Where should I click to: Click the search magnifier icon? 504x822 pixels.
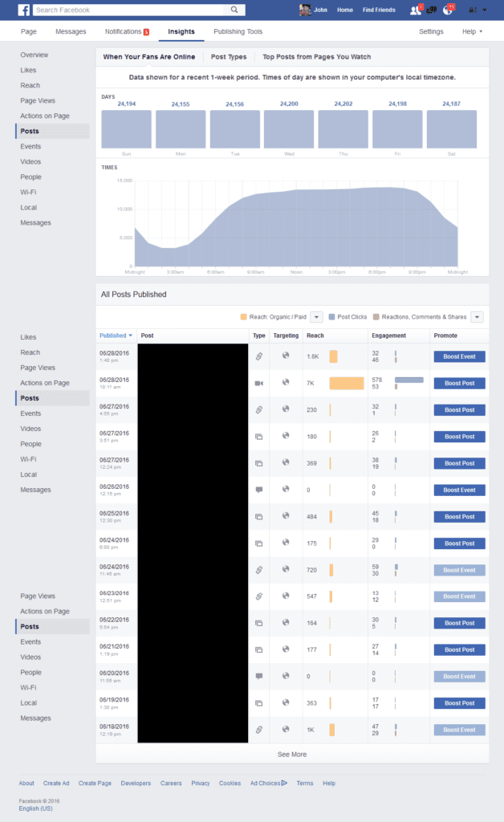[234, 10]
